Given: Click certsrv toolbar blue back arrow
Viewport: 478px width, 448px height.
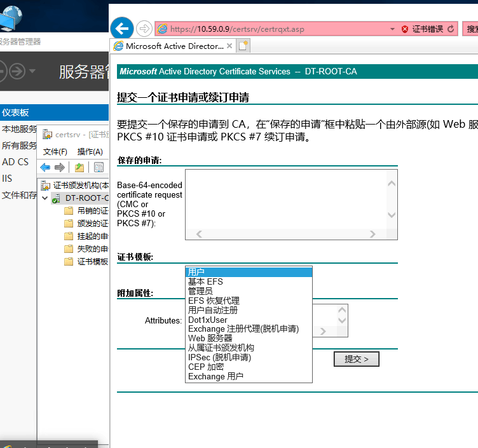Looking at the screenshot, I should tap(45, 167).
